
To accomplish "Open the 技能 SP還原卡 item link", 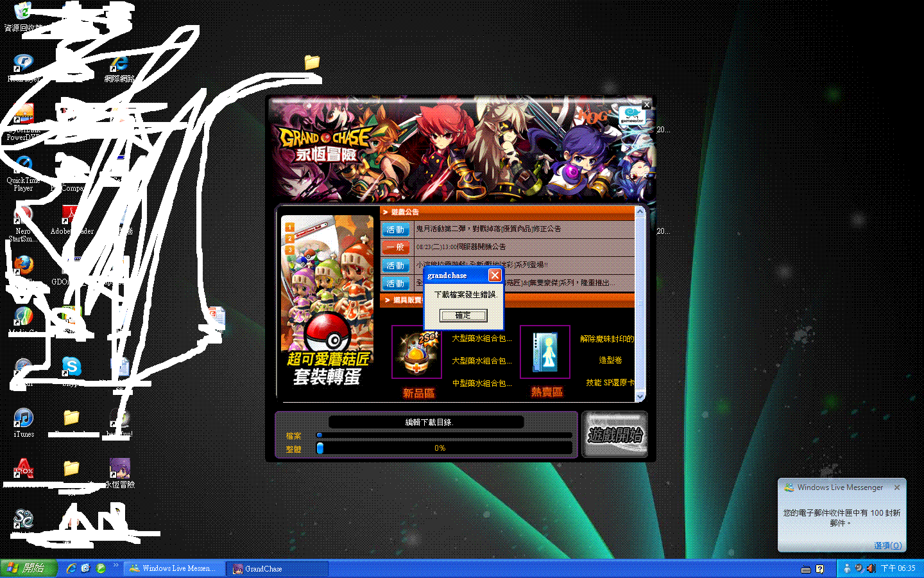I will (x=610, y=382).
